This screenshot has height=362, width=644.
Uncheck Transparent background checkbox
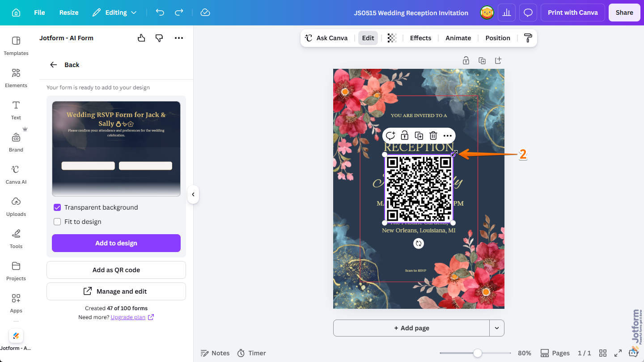(57, 207)
